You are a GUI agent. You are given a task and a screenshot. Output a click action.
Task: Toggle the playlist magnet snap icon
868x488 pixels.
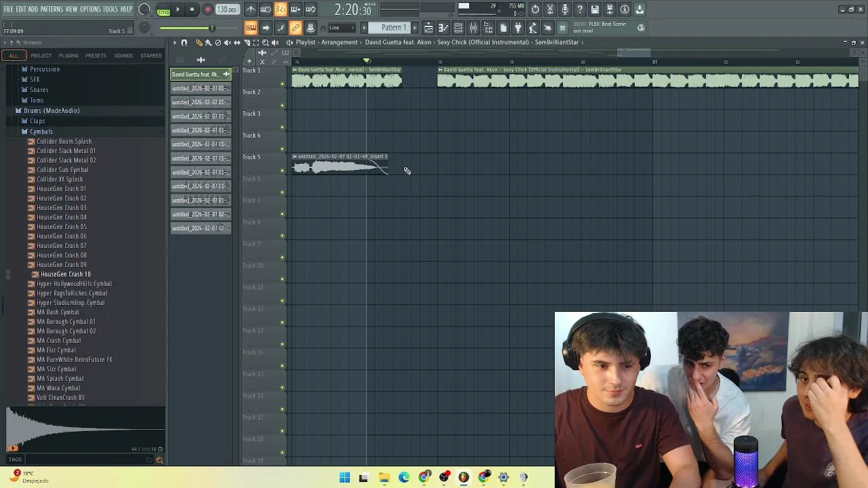[184, 43]
